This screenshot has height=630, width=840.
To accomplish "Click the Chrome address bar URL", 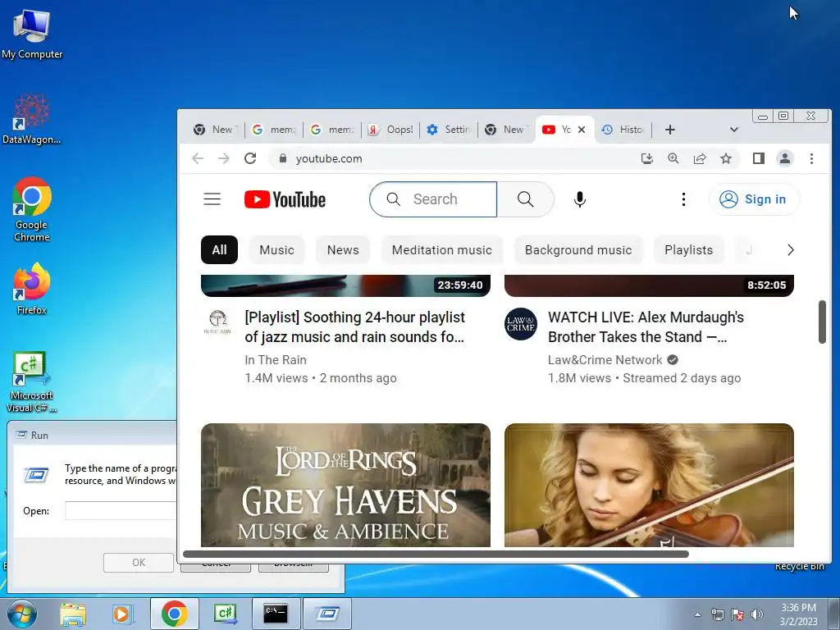I will 328,158.
